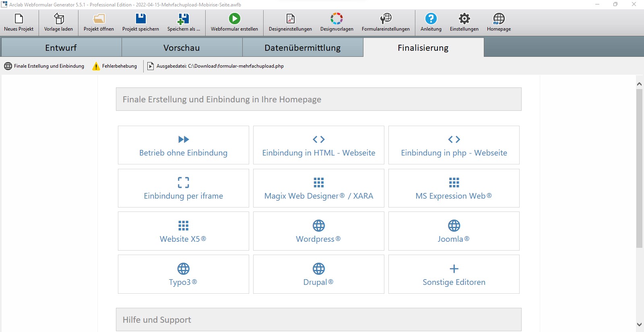Open Vorlage laden from the toolbar
Viewport: 644px width, 332px height.
coord(59,19)
